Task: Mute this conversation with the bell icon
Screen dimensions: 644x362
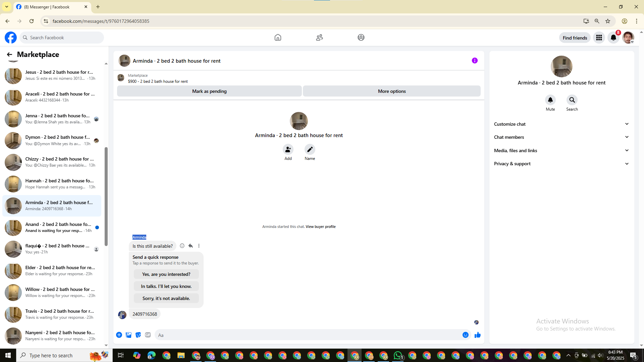Action: pyautogui.click(x=550, y=100)
